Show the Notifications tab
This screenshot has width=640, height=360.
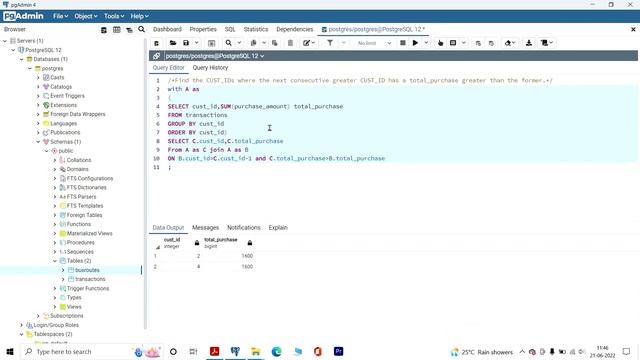(x=244, y=228)
